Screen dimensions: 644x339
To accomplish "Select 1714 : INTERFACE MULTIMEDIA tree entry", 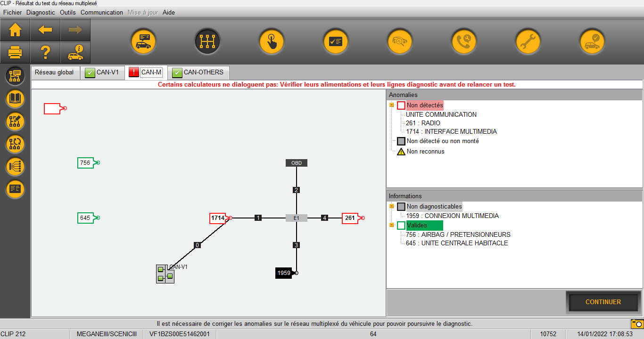I will [452, 132].
